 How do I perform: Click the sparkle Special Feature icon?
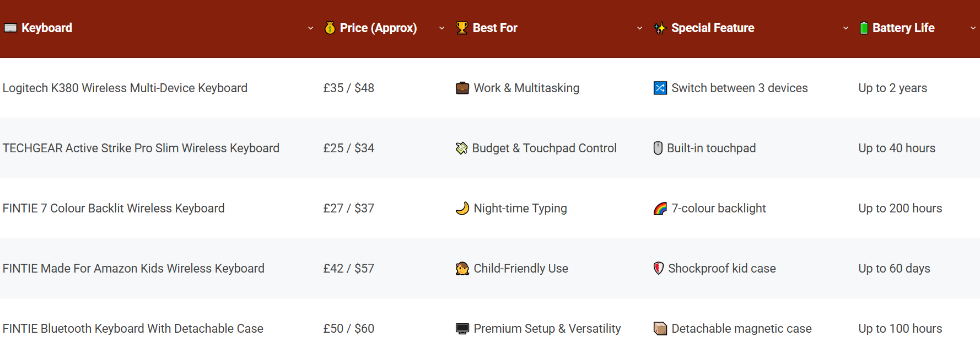coord(660,28)
